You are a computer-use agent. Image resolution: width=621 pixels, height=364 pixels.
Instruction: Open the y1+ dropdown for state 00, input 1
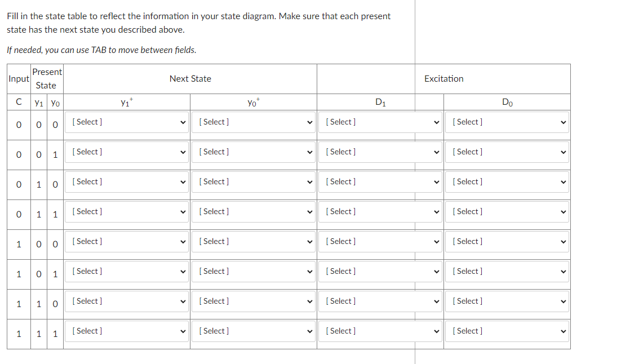[126, 241]
